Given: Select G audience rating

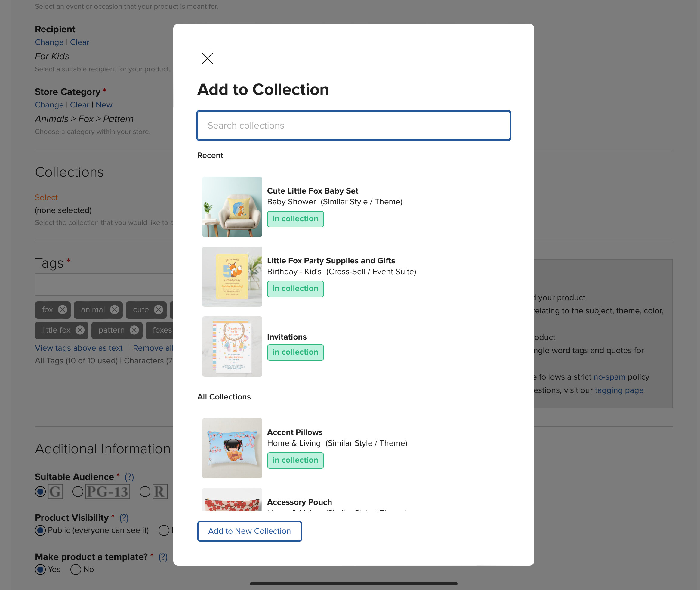Looking at the screenshot, I should coord(40,492).
